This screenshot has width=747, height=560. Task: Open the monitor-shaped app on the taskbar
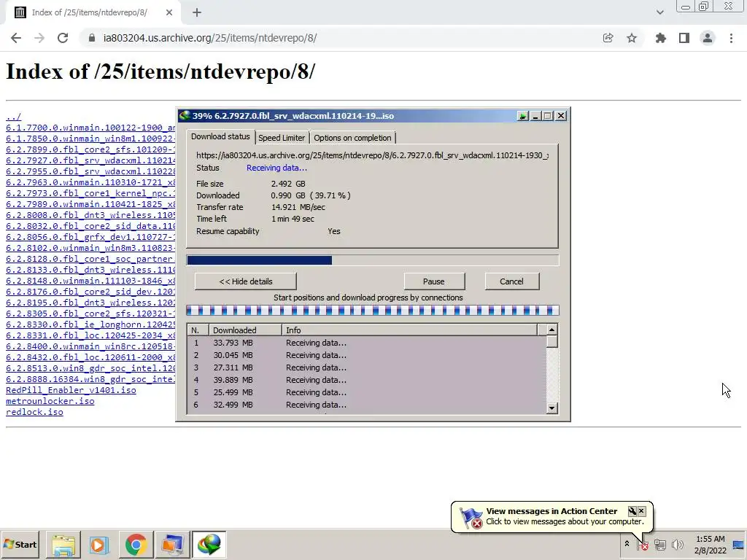[x=172, y=544]
